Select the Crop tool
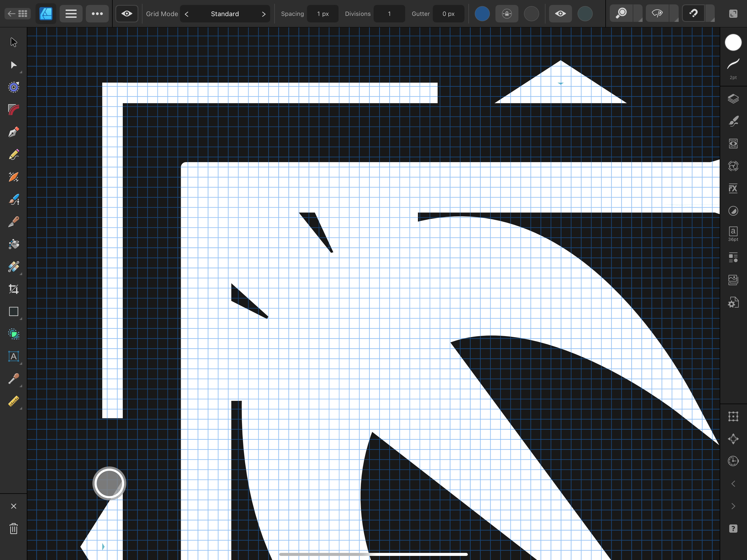Viewport: 747px width, 560px height. [x=13, y=289]
